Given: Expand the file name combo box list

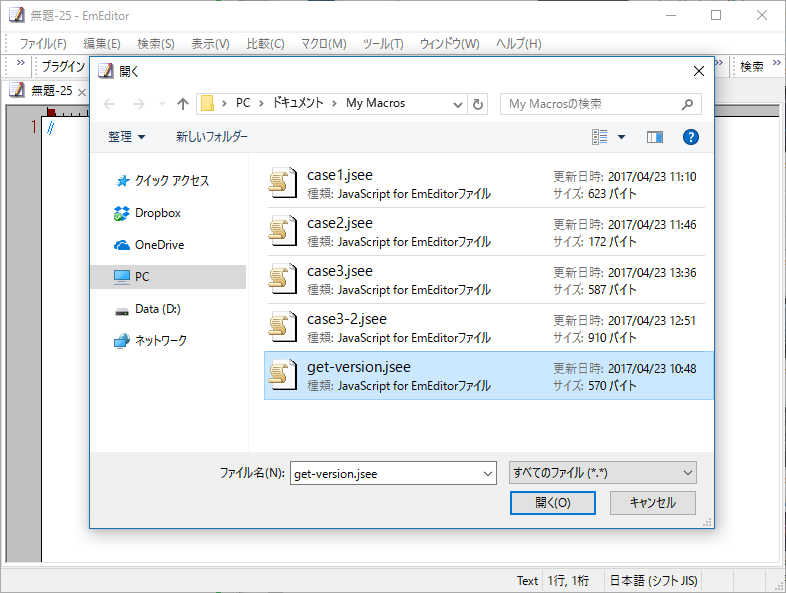Looking at the screenshot, I should [488, 474].
